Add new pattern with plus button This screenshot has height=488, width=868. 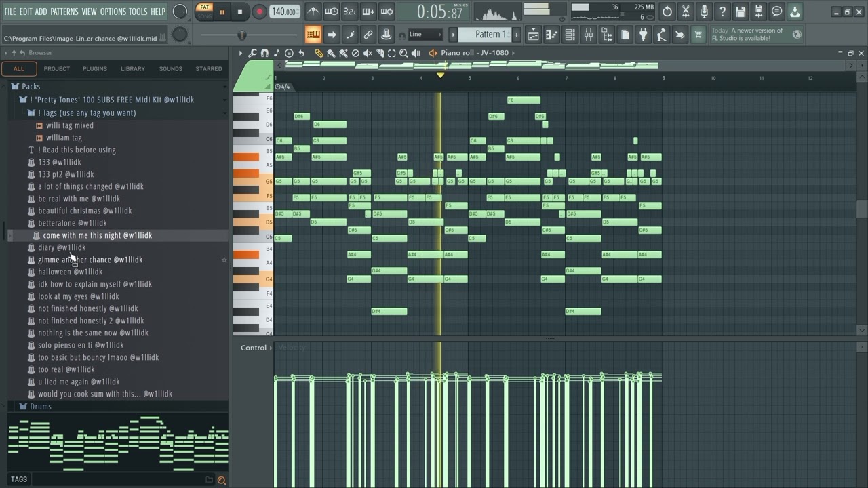[516, 35]
